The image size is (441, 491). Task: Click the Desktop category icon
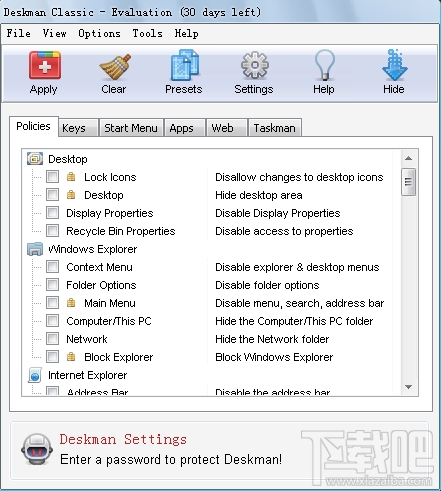click(35, 159)
